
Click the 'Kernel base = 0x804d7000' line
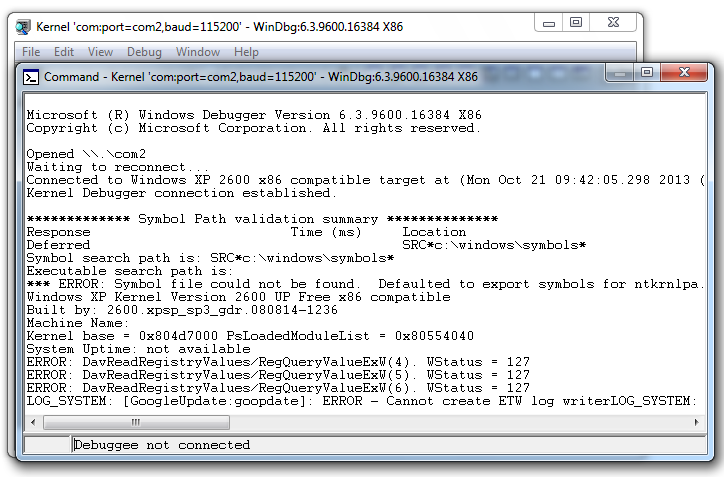tap(250, 336)
